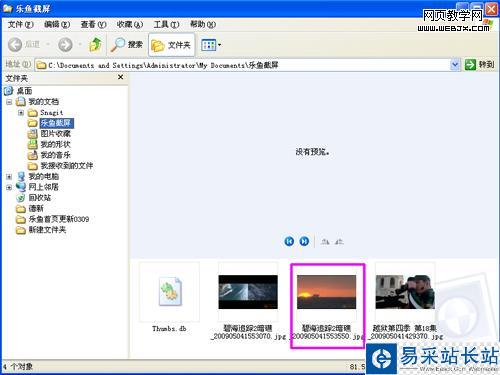Open the 乐鱼首页更新0309 folder

point(59,219)
